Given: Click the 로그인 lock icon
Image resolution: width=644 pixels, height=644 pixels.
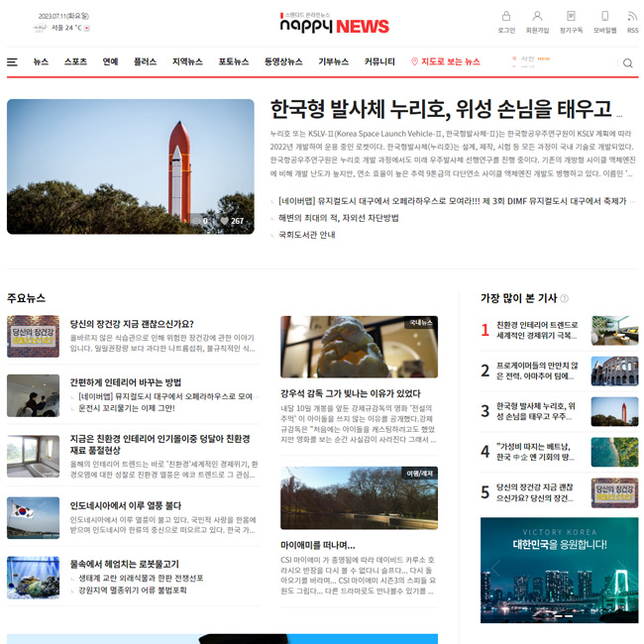Looking at the screenshot, I should [x=506, y=16].
